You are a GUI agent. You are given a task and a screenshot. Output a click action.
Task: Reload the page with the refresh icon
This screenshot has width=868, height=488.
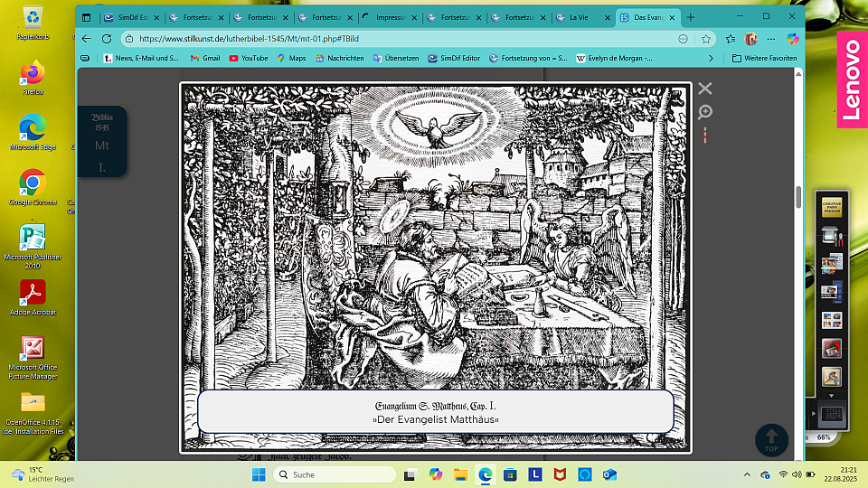click(107, 39)
